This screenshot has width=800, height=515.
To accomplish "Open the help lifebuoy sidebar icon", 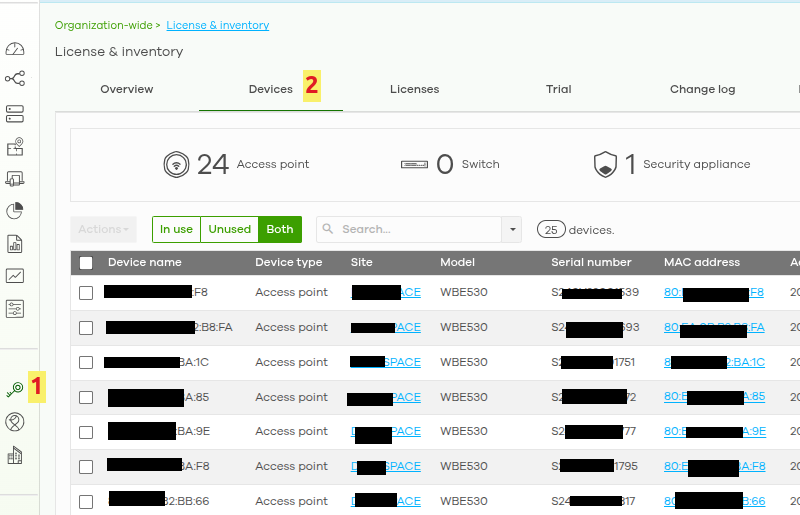I will [15, 422].
